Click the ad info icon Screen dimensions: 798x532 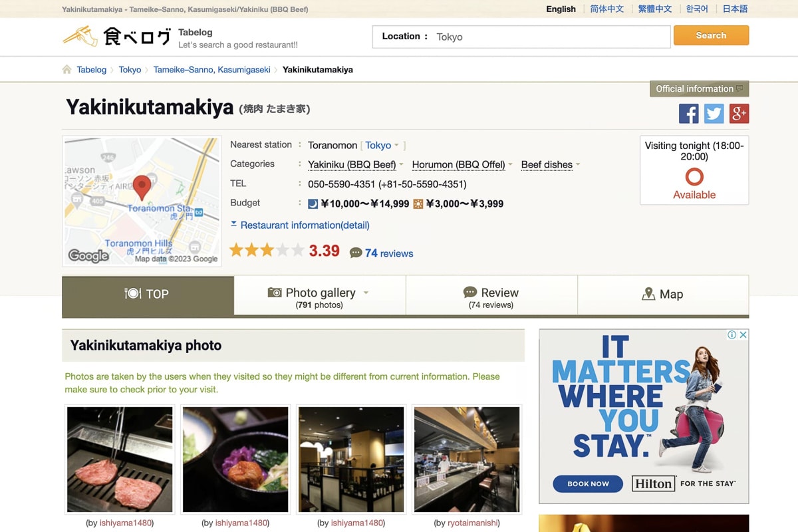pos(731,335)
